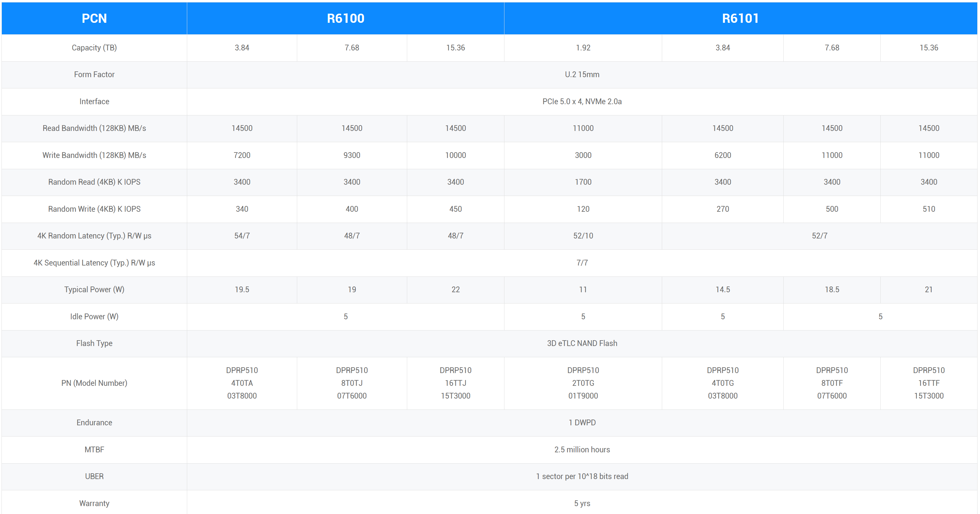
Task: Click the 1700 random read value
Action: (583, 182)
